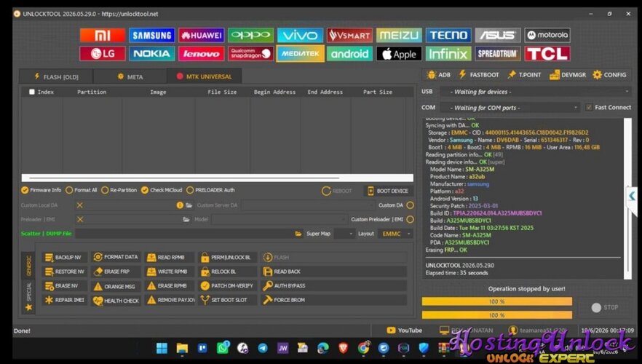Click the partition table horizontal scrollbar
The image size is (642, 364).
click(x=218, y=178)
